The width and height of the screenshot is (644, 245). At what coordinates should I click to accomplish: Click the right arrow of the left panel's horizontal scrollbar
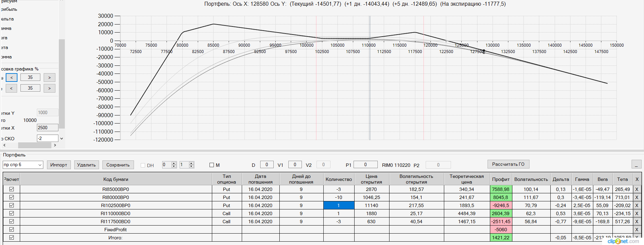coord(55,145)
